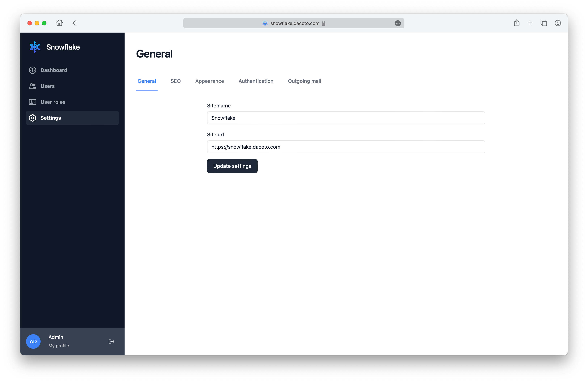Viewport: 588px width, 382px height.
Task: Open the My profile link
Action: (58, 346)
